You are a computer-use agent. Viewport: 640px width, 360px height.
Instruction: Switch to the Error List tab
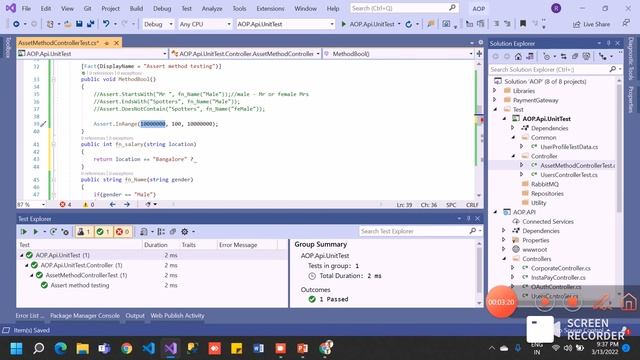click(x=29, y=316)
